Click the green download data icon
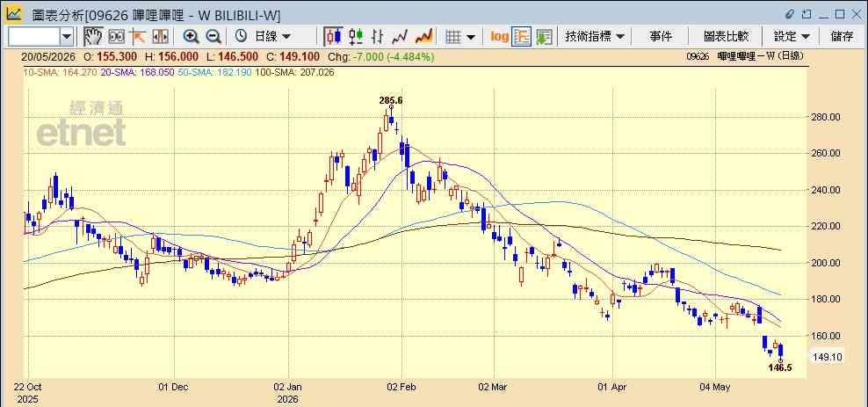Screen dimensions: 868x407 pyautogui.click(x=544, y=37)
